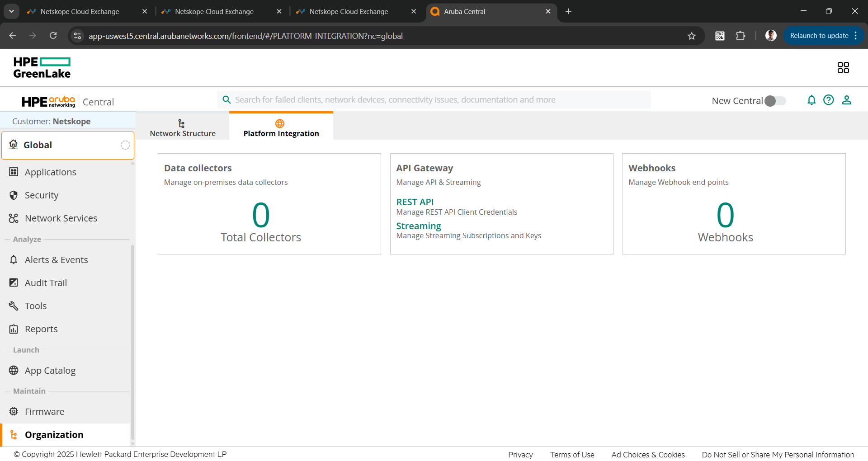Open the user account profile icon
The height and width of the screenshot is (461, 868).
(x=847, y=100)
